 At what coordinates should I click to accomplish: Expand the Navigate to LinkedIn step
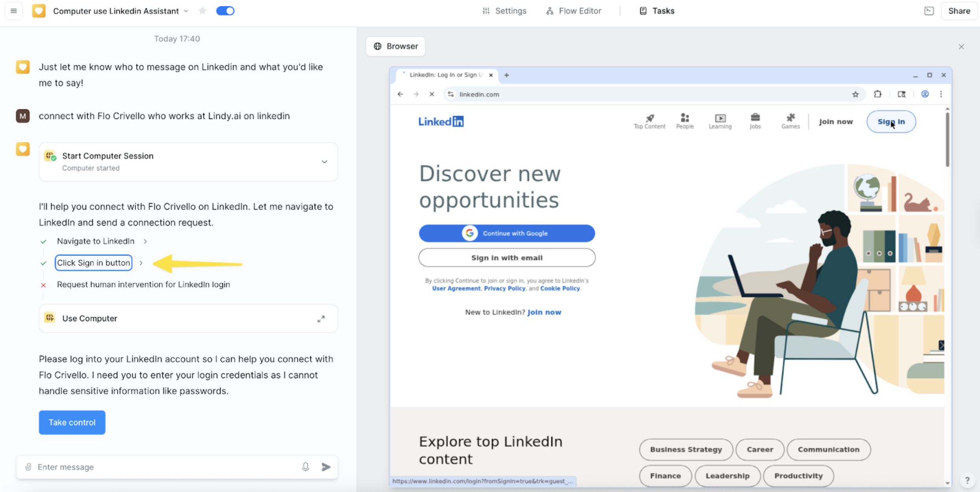tap(145, 241)
